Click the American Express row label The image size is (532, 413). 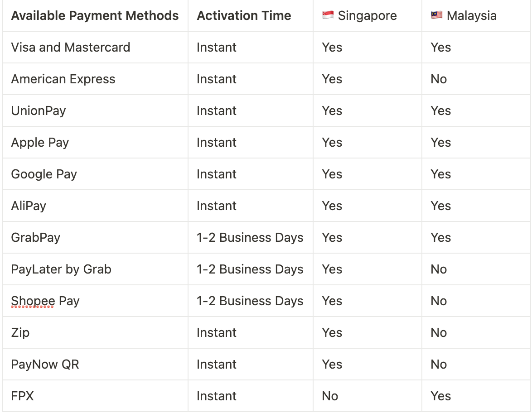pyautogui.click(x=63, y=79)
